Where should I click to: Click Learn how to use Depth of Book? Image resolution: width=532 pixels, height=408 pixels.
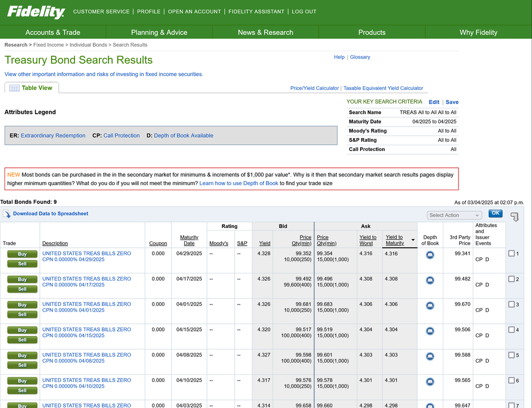pyautogui.click(x=239, y=183)
